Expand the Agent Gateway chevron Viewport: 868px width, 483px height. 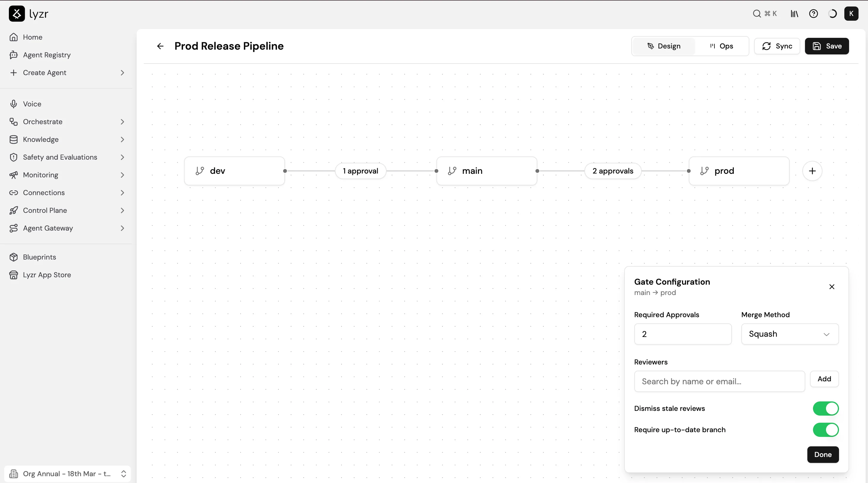click(122, 228)
